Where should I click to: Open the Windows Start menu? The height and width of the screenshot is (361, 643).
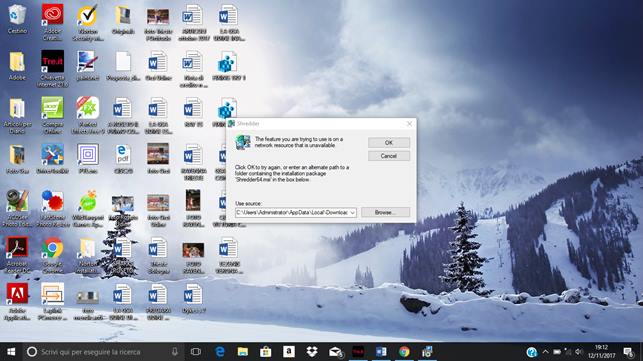(x=11, y=352)
